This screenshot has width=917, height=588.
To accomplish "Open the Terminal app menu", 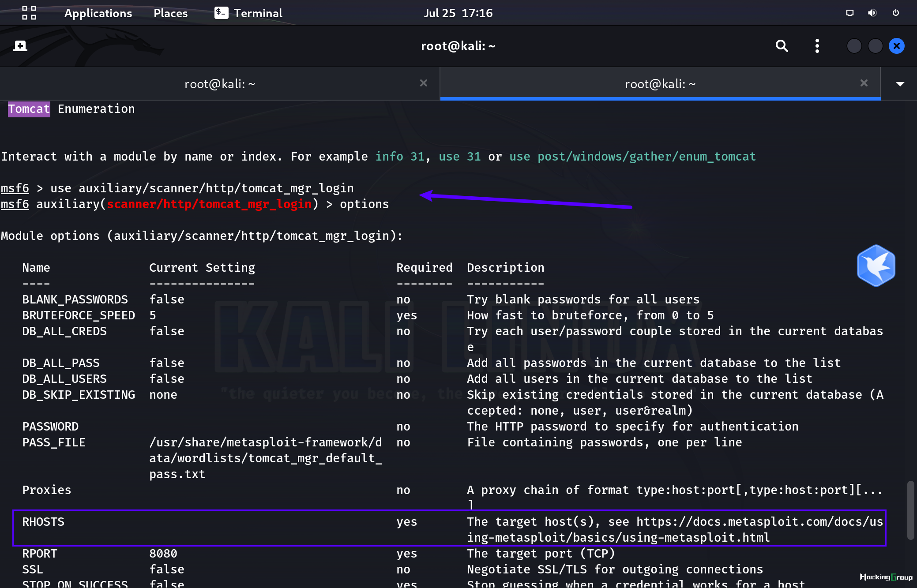I will pos(248,13).
